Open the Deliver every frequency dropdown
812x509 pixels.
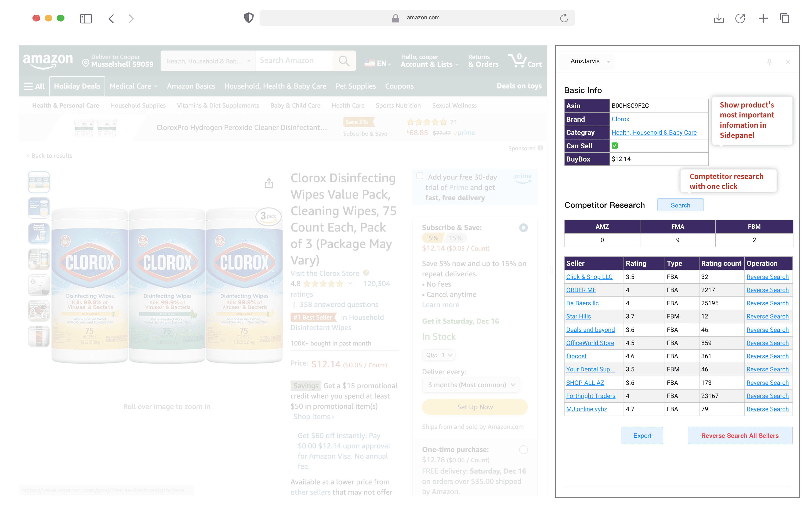tap(471, 385)
